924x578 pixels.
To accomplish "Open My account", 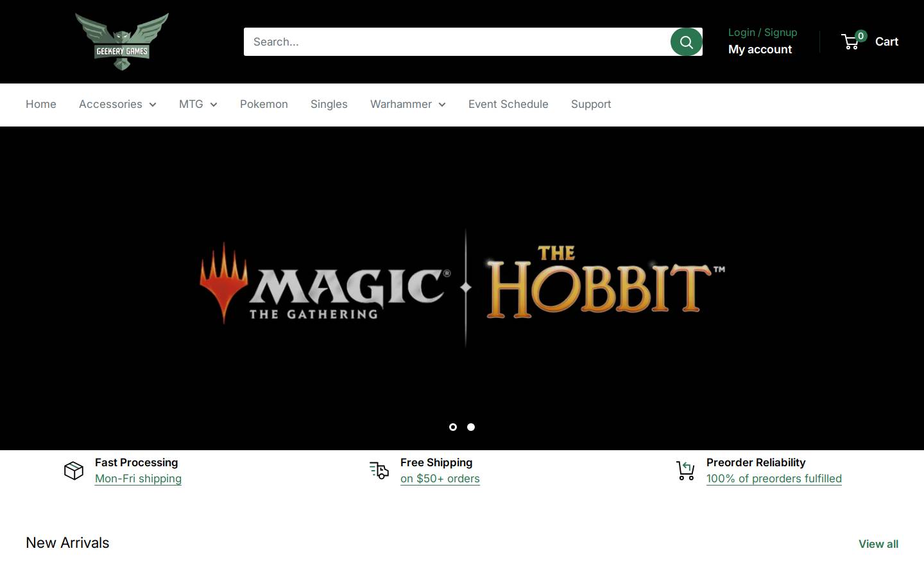I will 760,49.
